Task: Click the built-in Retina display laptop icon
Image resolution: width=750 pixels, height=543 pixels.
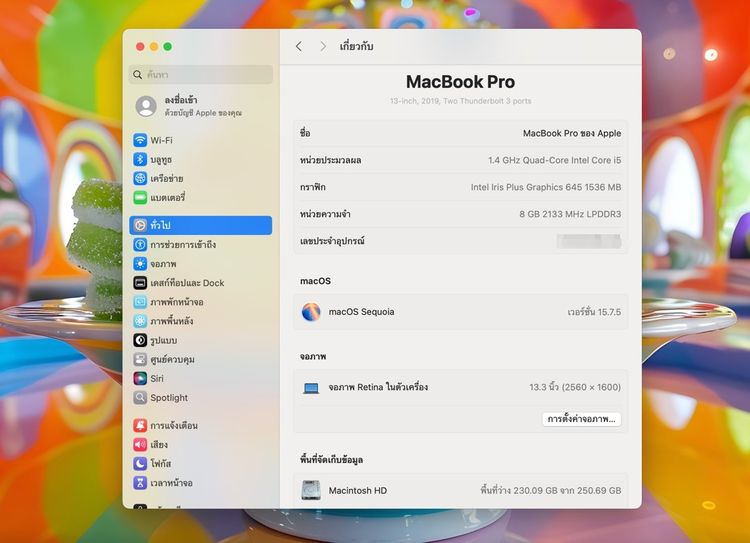Action: pyautogui.click(x=311, y=388)
